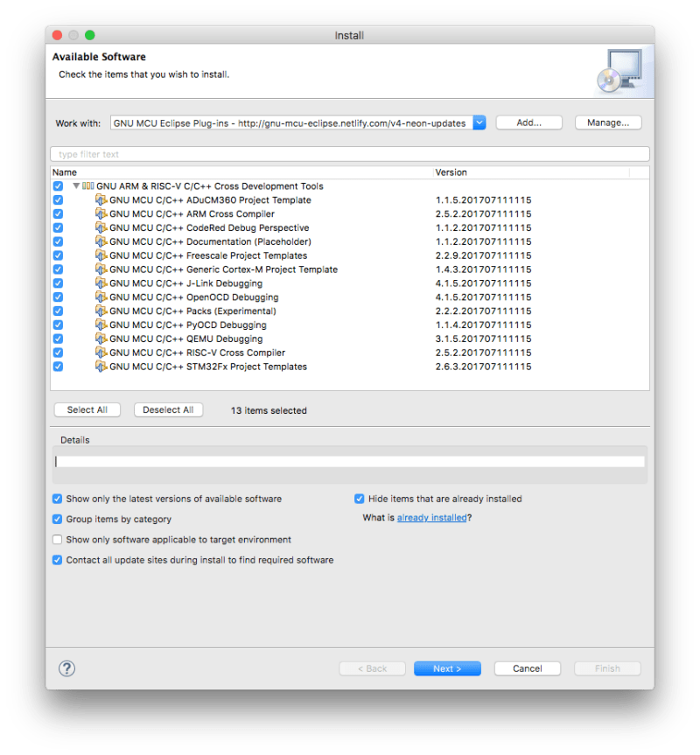700x755 pixels.
Task: Uncheck Hide items that are already installed
Action: (360, 498)
